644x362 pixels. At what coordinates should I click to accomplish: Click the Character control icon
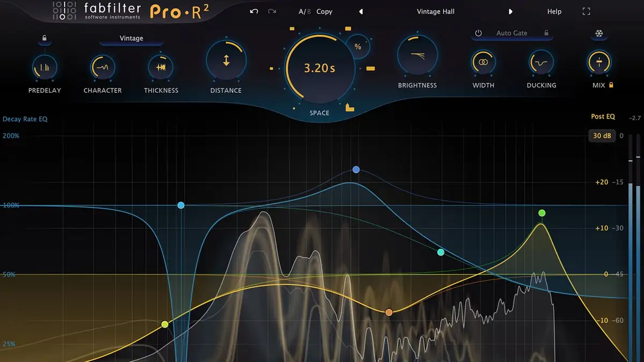(x=102, y=66)
